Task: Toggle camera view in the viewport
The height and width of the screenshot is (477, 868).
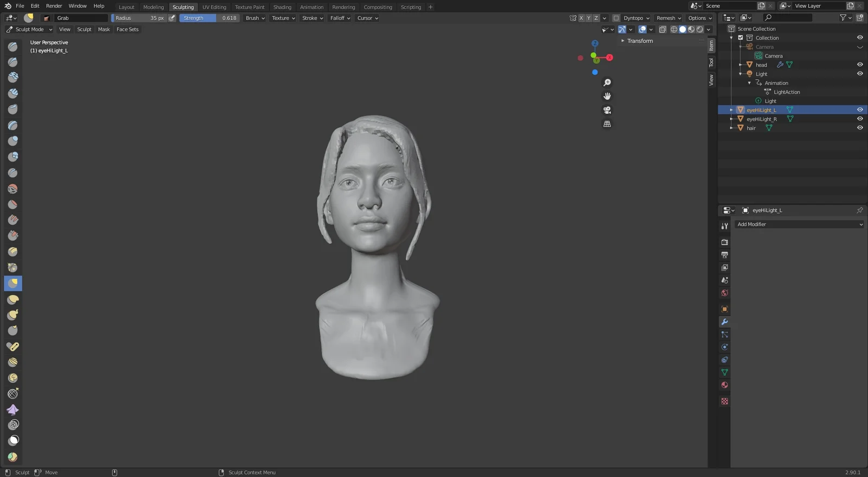Action: pyautogui.click(x=607, y=110)
